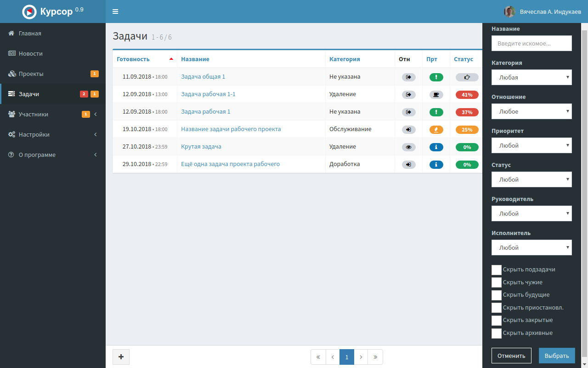
Task: Toggle Скрыть архивные checkbox
Action: point(497,333)
